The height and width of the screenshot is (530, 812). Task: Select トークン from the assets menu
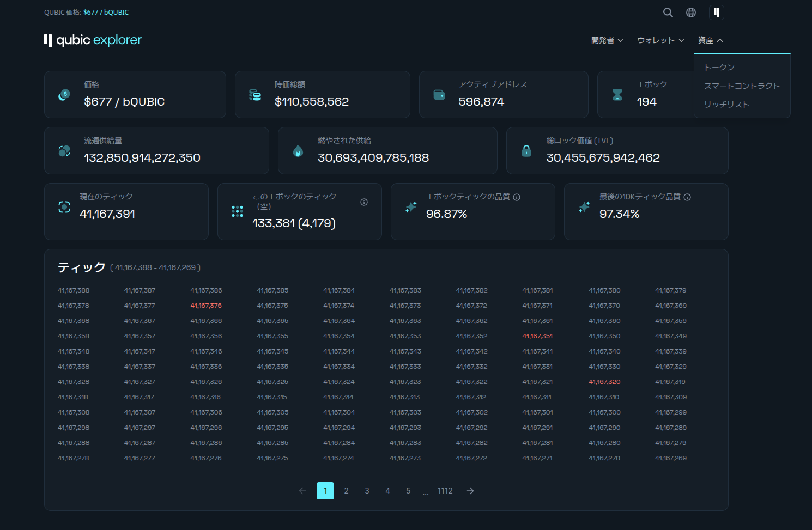(719, 68)
